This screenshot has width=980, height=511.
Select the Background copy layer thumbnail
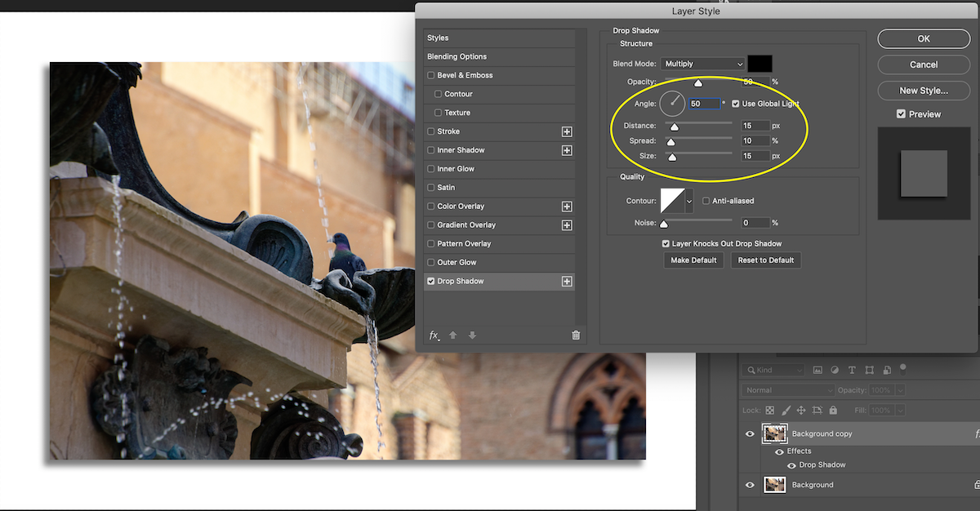[774, 434]
